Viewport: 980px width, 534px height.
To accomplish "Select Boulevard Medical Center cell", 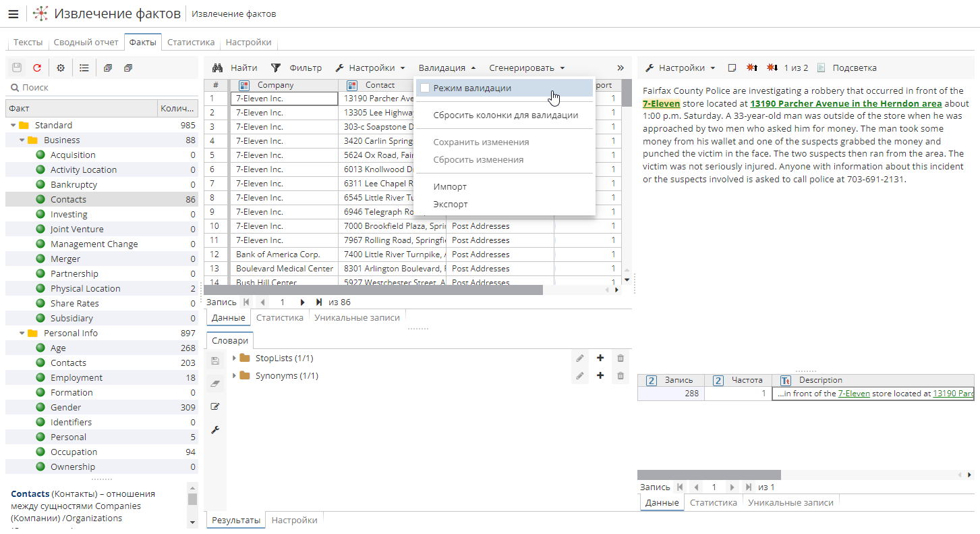I will click(284, 269).
